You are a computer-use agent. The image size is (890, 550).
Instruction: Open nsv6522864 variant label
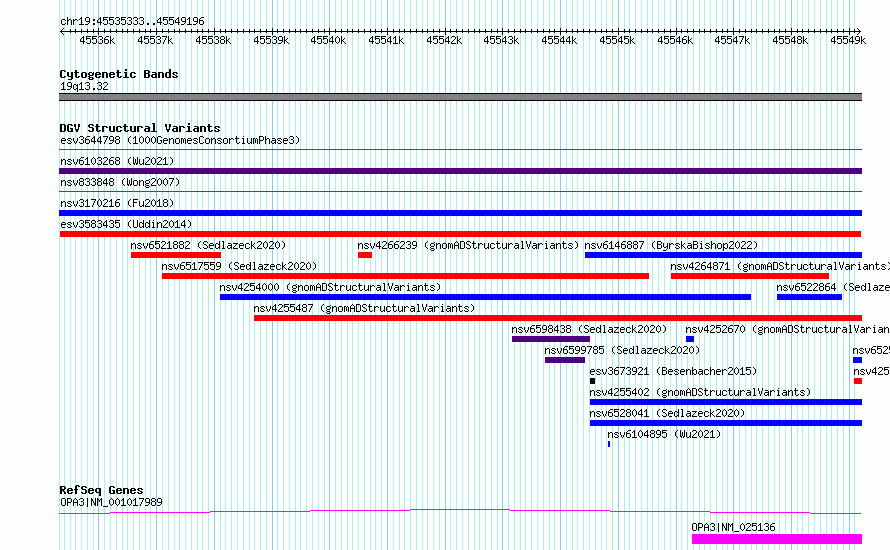pos(833,287)
